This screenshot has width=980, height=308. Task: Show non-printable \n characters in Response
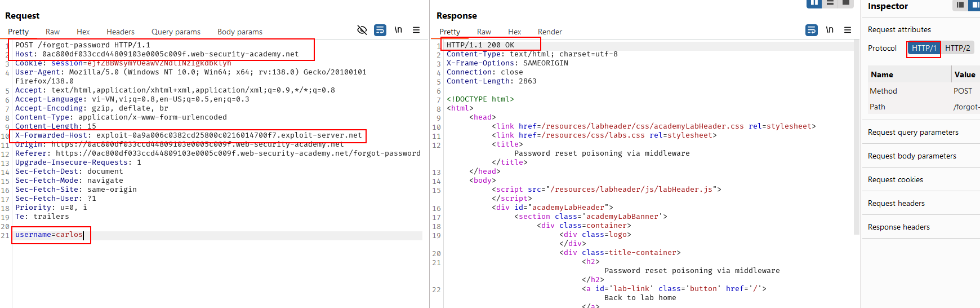pyautogui.click(x=830, y=30)
